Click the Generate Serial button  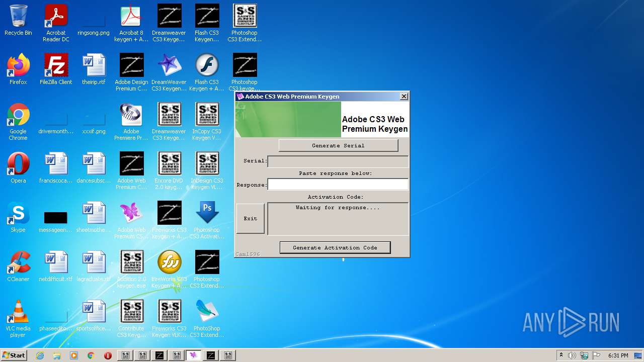(338, 145)
